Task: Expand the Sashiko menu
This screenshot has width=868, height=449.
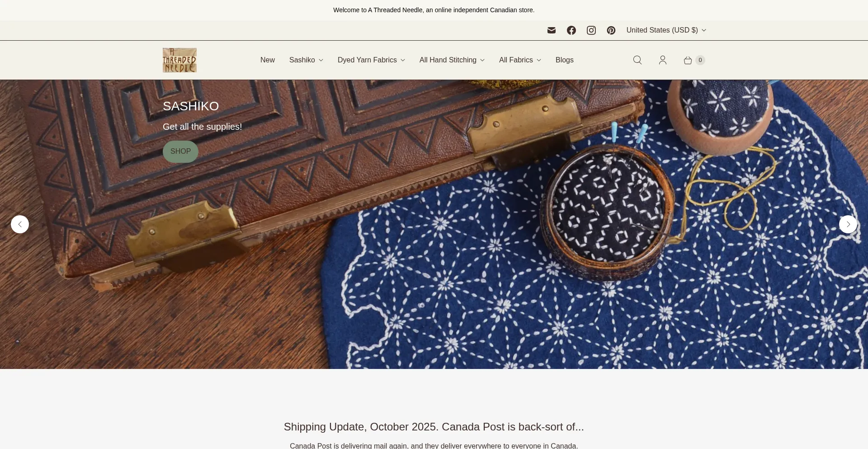Action: pyautogui.click(x=306, y=60)
